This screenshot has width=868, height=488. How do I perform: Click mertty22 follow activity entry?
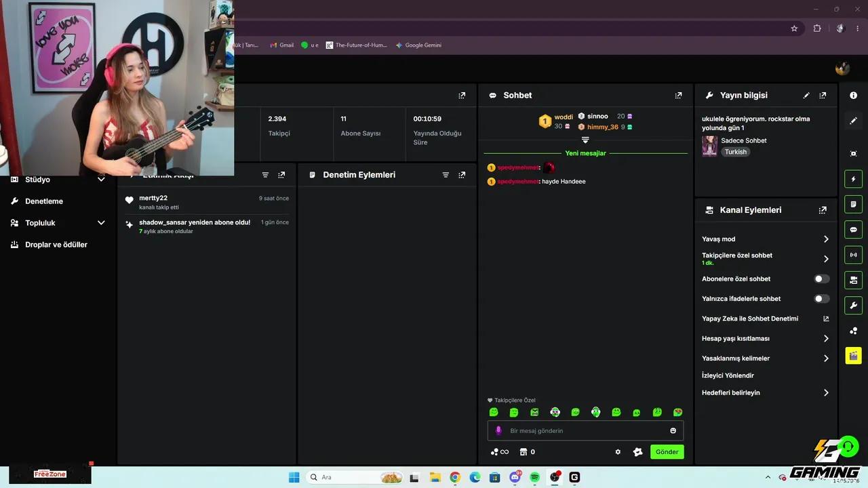207,202
